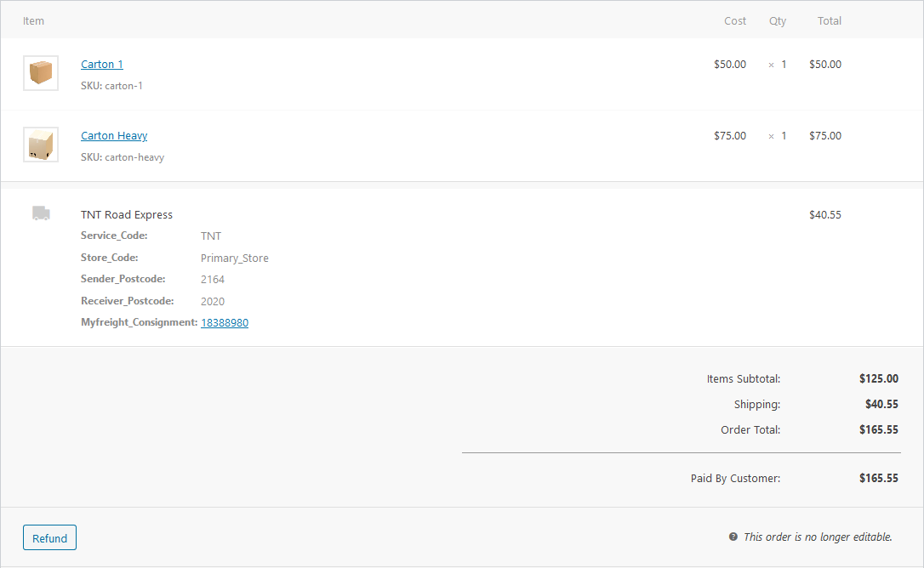
Task: Click the Total column header
Action: click(x=829, y=20)
